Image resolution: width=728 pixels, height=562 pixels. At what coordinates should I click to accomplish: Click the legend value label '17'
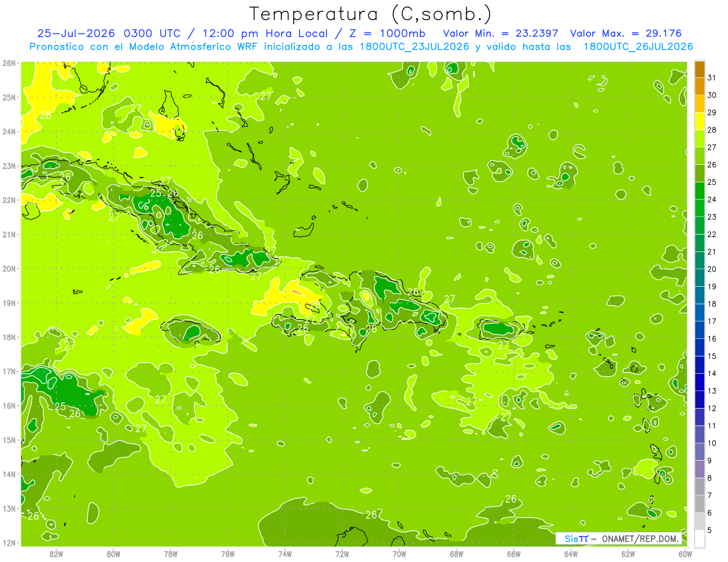(x=712, y=321)
